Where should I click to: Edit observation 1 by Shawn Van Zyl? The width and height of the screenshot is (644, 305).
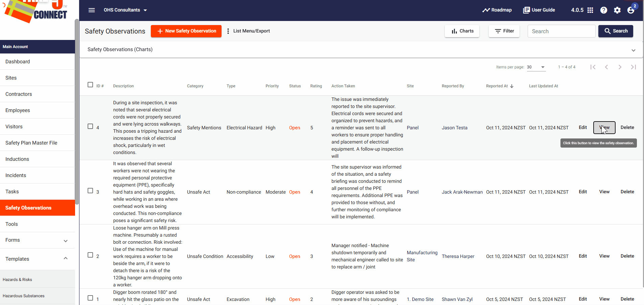click(x=583, y=299)
